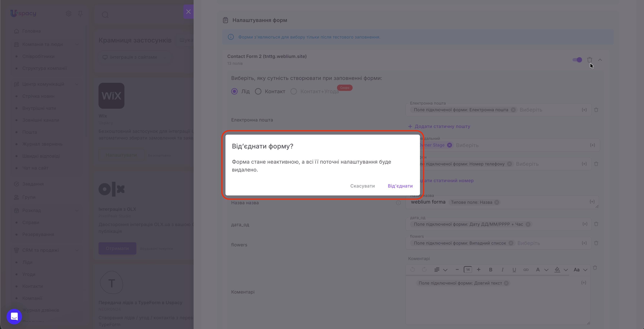Viewport: 644px width, 329px height.
Task: Click redo in comment editor
Action: click(x=424, y=270)
